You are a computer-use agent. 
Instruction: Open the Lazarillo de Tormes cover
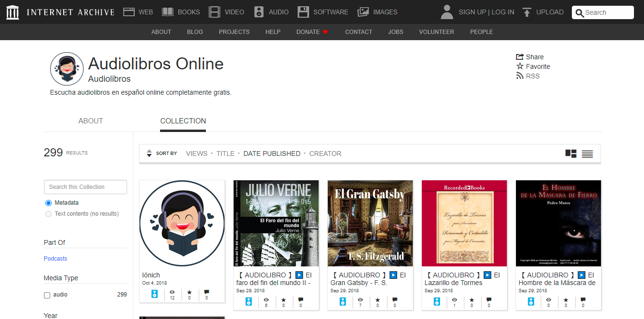point(464,223)
